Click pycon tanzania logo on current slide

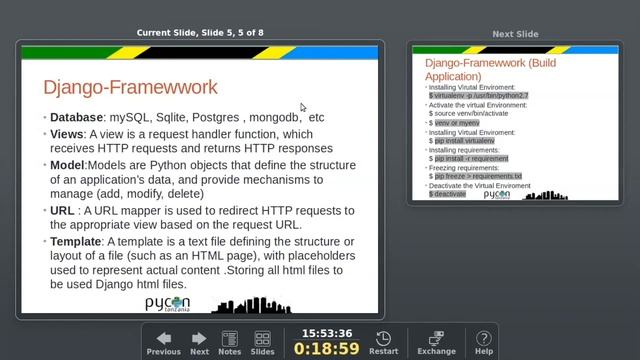click(x=168, y=304)
